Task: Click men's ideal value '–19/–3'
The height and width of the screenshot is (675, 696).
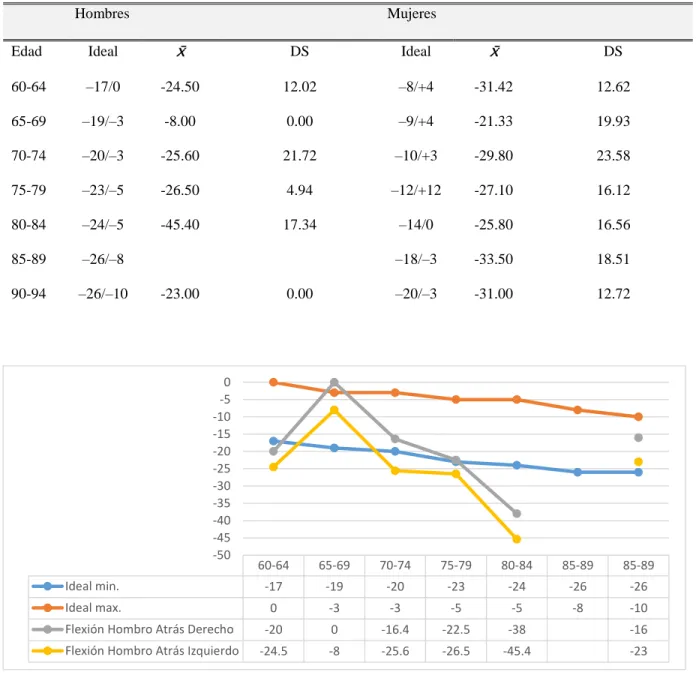Action: [x=103, y=121]
